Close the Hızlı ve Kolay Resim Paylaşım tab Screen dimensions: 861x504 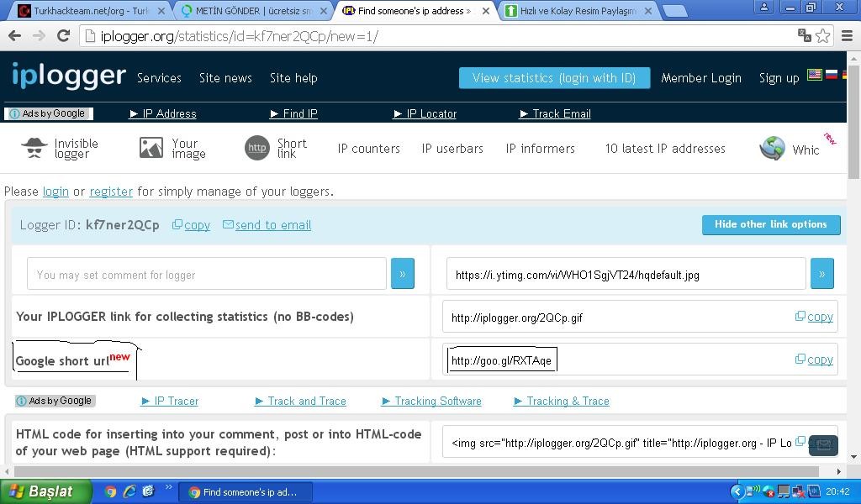pyautogui.click(x=648, y=11)
